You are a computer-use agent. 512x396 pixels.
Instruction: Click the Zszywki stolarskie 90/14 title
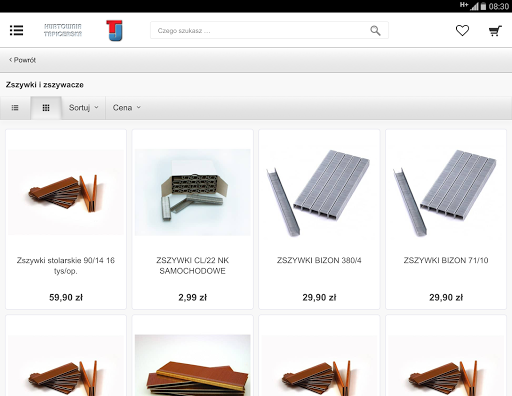[66, 266]
